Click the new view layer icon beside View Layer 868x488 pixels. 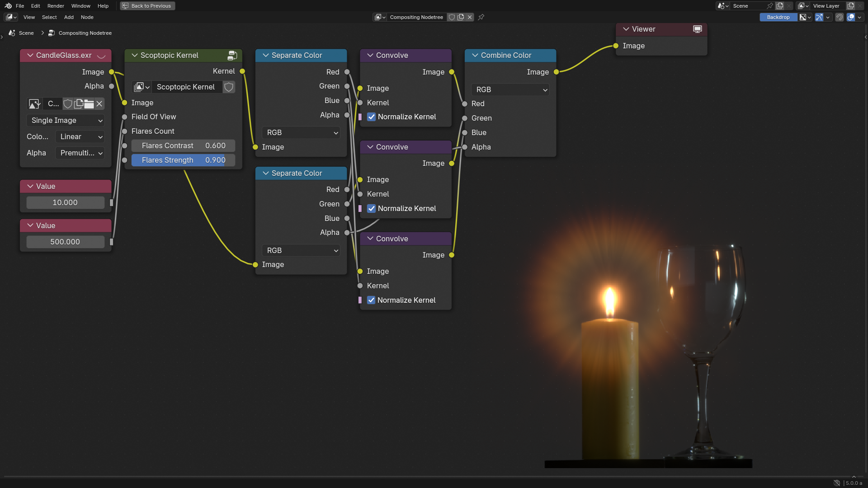click(x=851, y=6)
